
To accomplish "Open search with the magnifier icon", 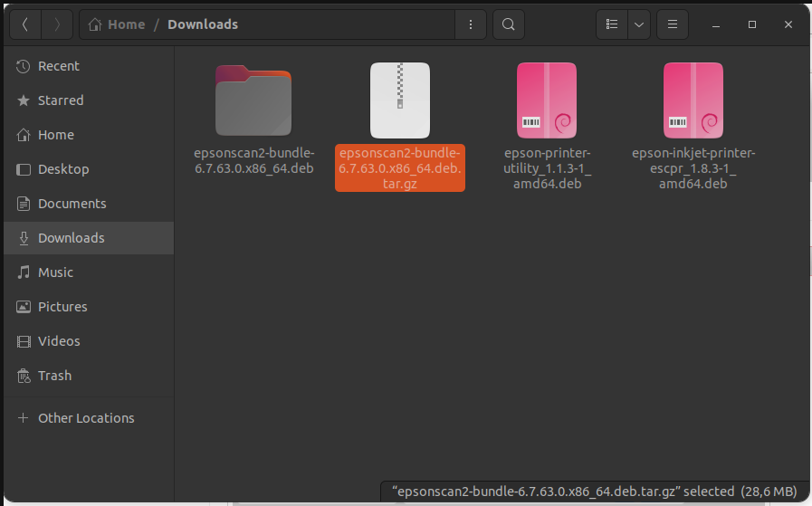I will pos(509,24).
